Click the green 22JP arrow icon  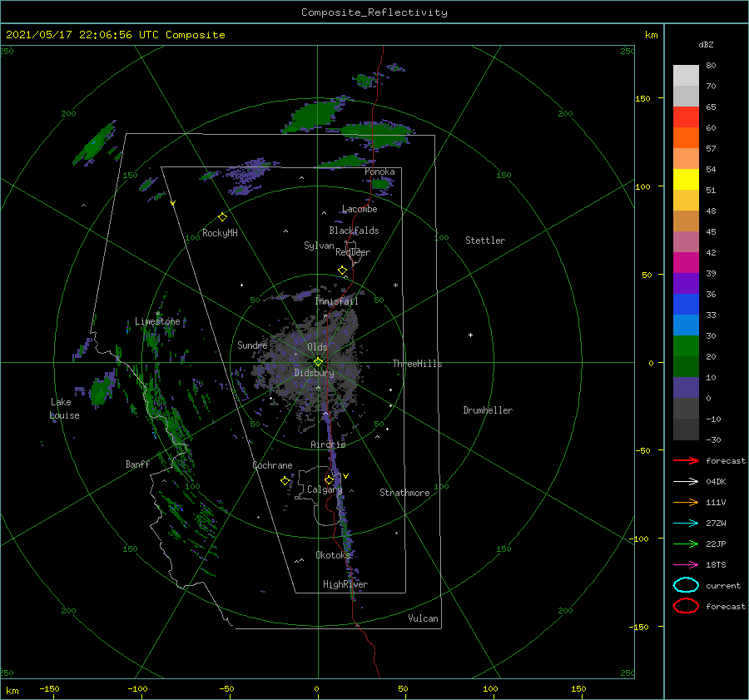[686, 544]
